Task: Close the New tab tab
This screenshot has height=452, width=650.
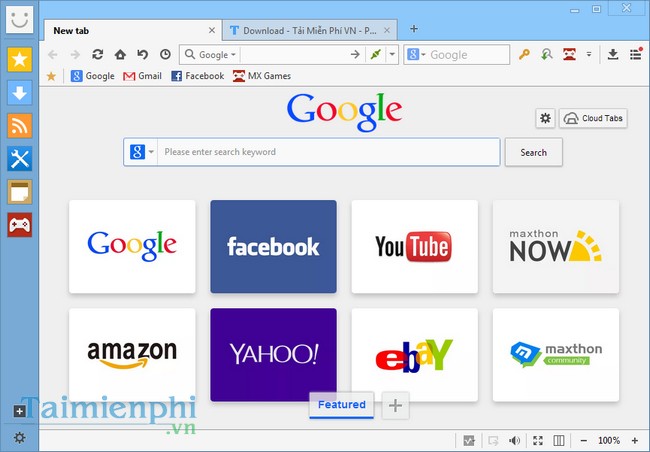Action: point(212,30)
